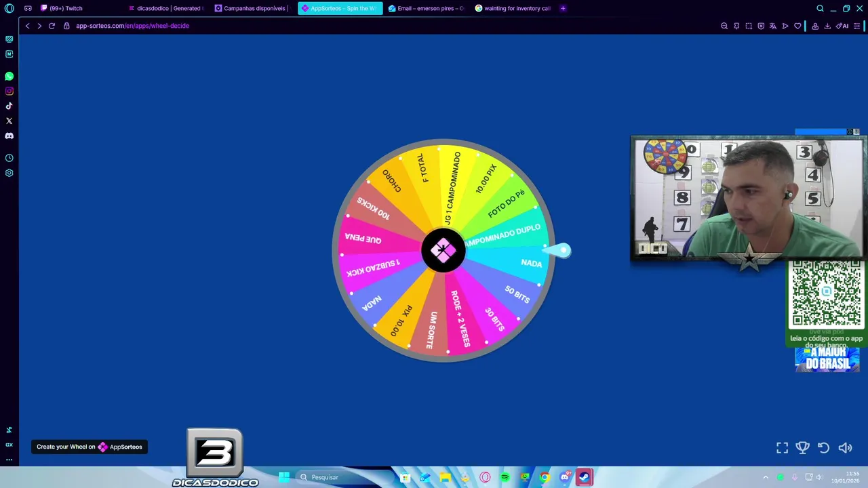Bookmark the page with the heart icon
This screenshot has height=488, width=868.
coord(797,26)
